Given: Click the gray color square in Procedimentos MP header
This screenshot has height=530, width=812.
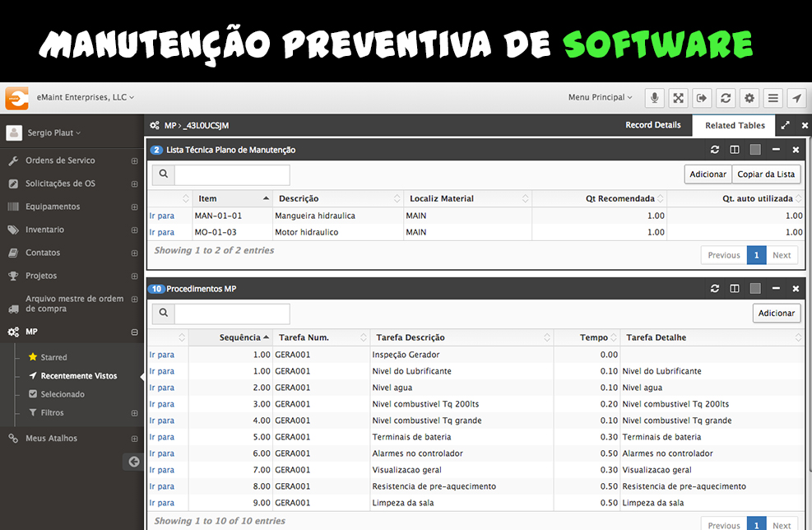Looking at the screenshot, I should tap(755, 289).
